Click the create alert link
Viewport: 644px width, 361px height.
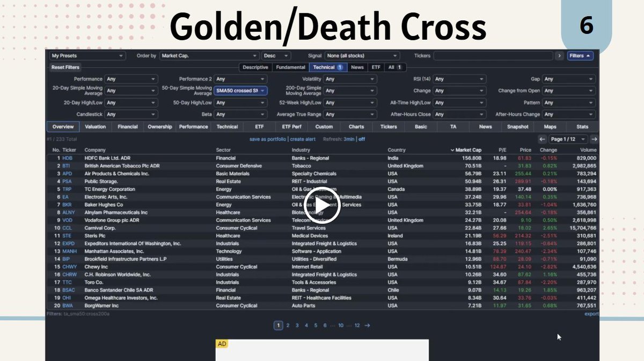pyautogui.click(x=303, y=139)
